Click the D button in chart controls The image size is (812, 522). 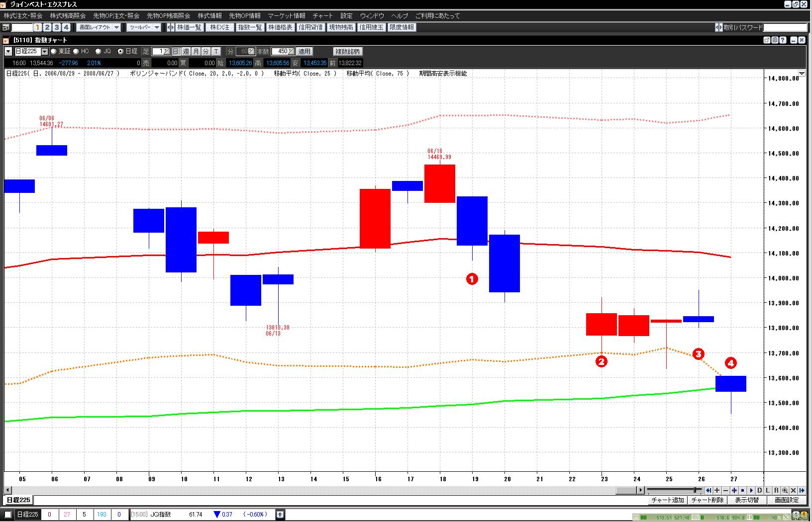point(759,491)
